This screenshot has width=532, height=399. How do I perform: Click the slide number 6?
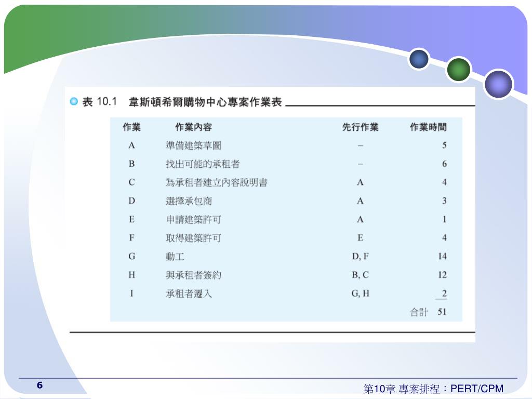[39, 385]
